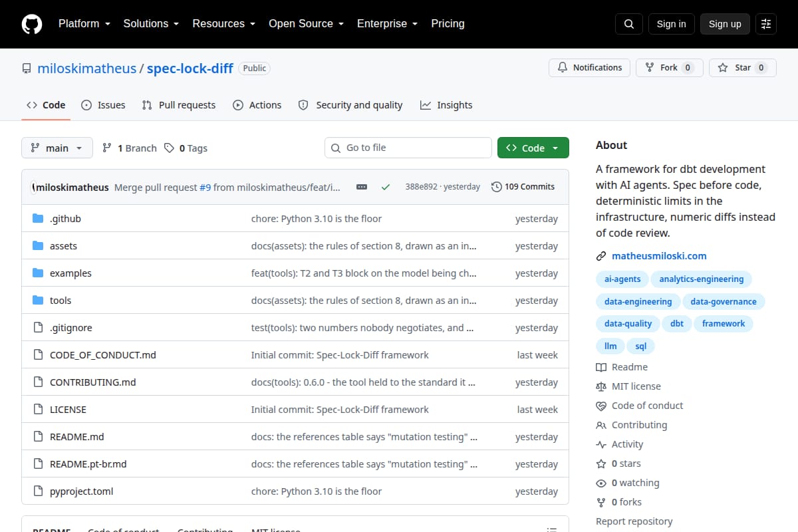The image size is (798, 532).
Task: Expand the Platform menu
Action: (83, 24)
